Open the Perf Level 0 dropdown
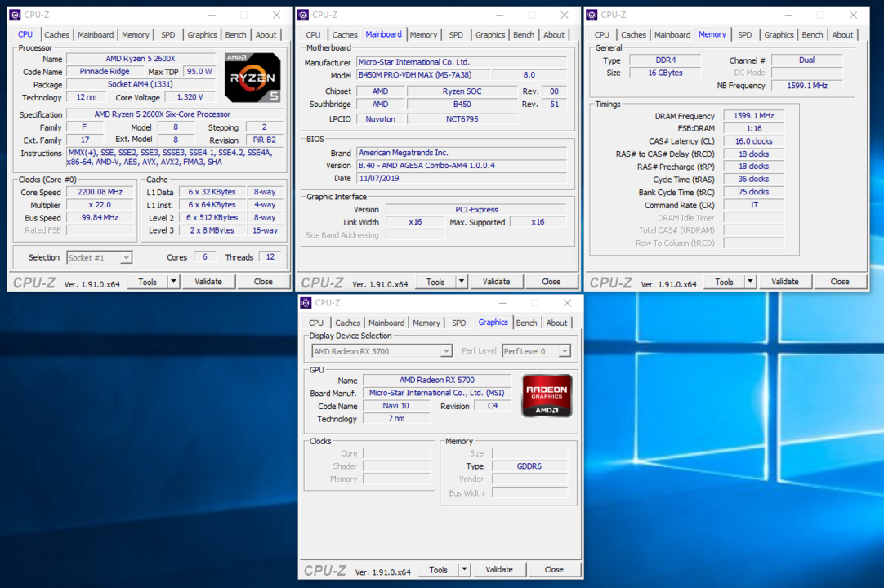This screenshot has width=884, height=588. click(x=536, y=351)
